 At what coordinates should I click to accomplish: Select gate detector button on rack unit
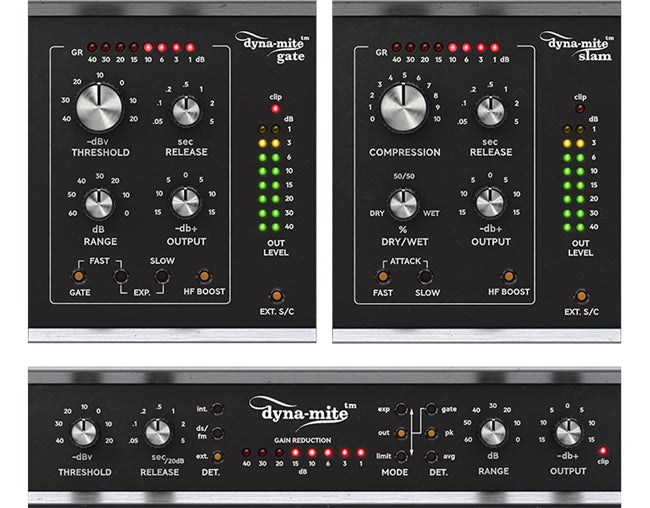[x=432, y=409]
